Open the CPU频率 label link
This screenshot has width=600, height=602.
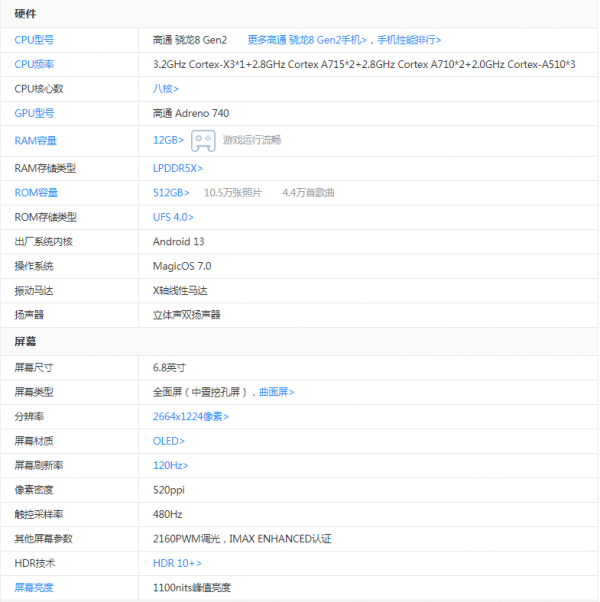pyautogui.click(x=34, y=64)
